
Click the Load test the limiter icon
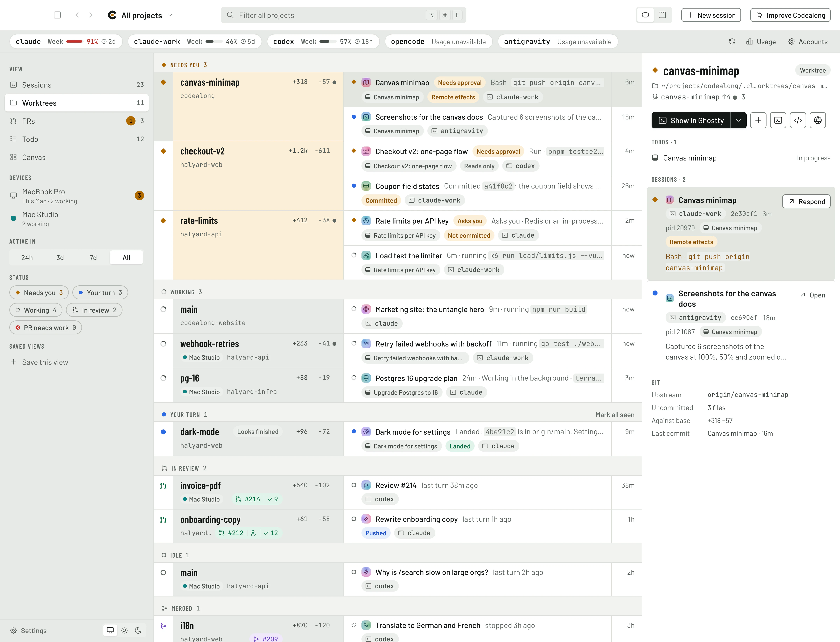click(366, 255)
